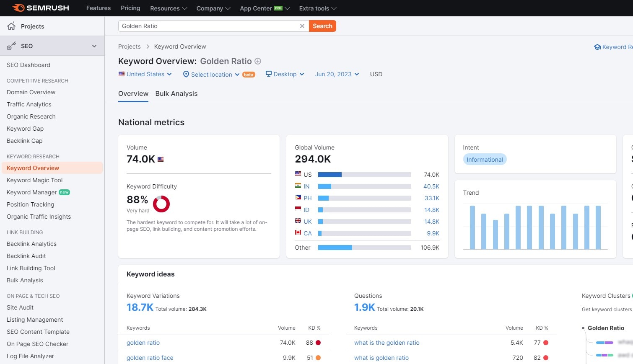Expand the Company menu

click(x=213, y=8)
